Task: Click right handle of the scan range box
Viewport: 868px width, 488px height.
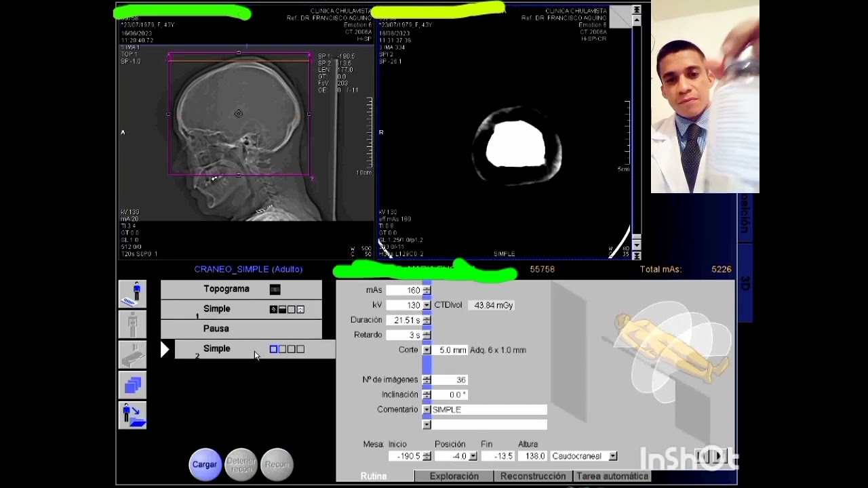Action: 309,114
